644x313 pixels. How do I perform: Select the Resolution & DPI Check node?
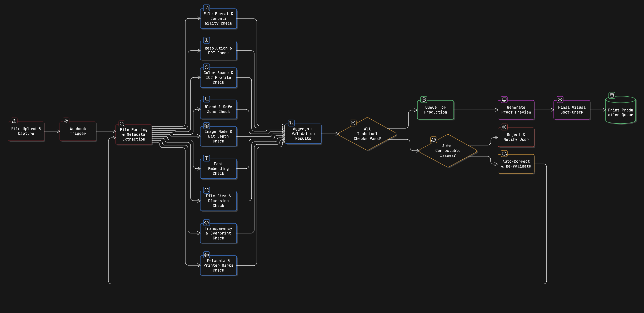(x=218, y=51)
